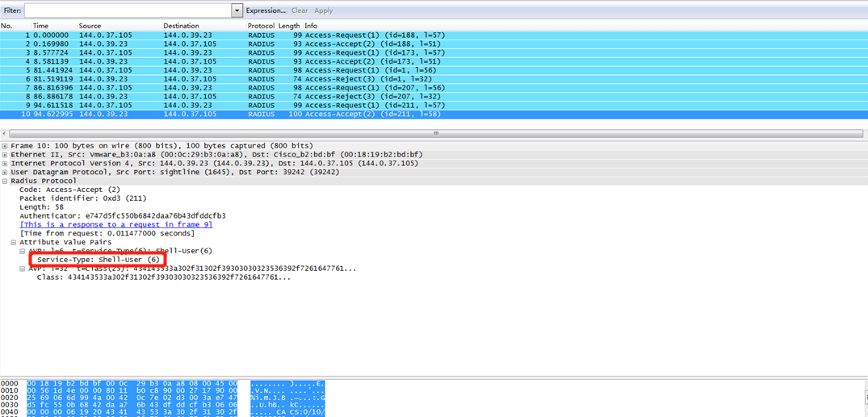
Task: Select the Authenticator field line
Action: click(123, 215)
